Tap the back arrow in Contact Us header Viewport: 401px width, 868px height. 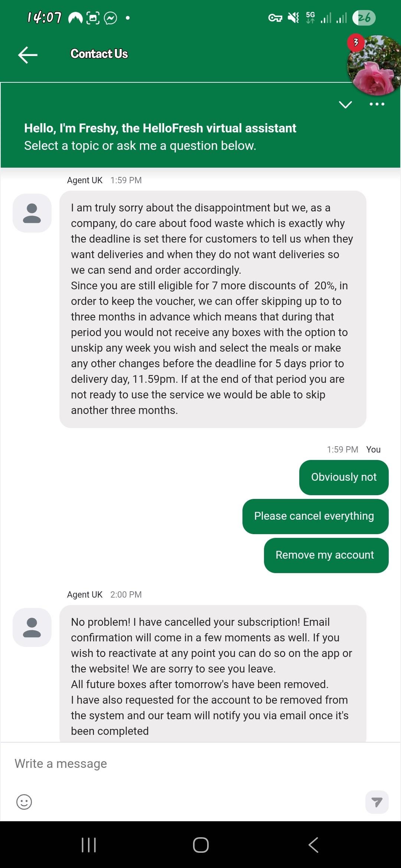pyautogui.click(x=28, y=55)
